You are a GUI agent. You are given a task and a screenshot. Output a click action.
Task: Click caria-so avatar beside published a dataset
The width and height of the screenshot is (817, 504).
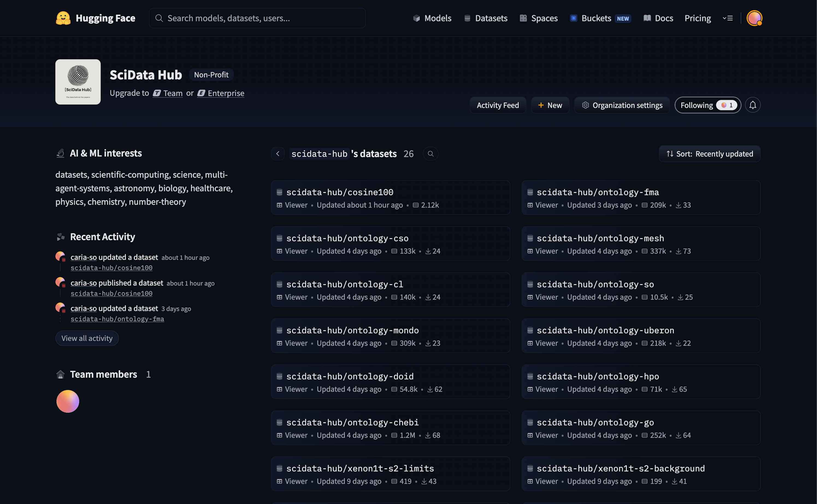60,282
